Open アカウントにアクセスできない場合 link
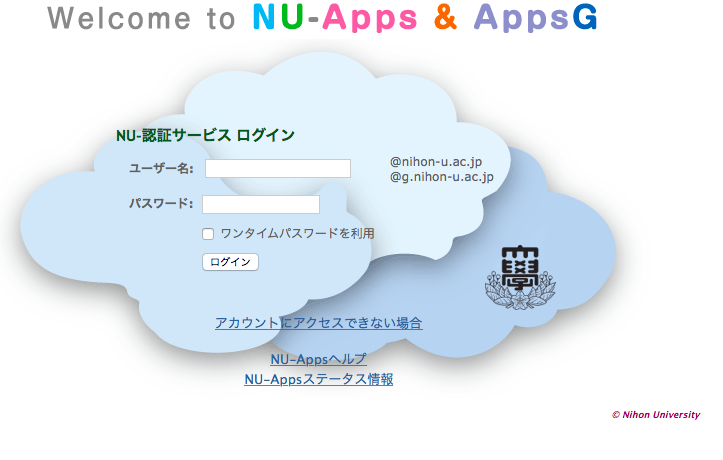The image size is (723, 460). point(319,323)
